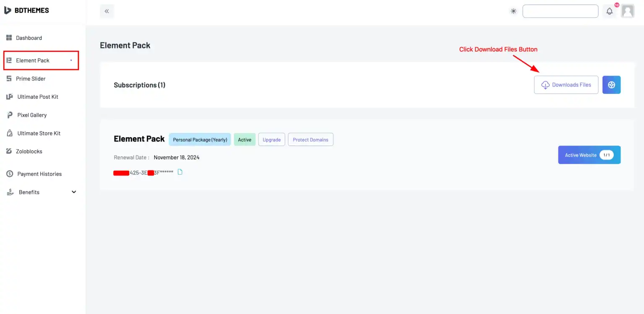Image resolution: width=644 pixels, height=314 pixels.
Task: Click the blue support lifebuoy button
Action: click(611, 85)
